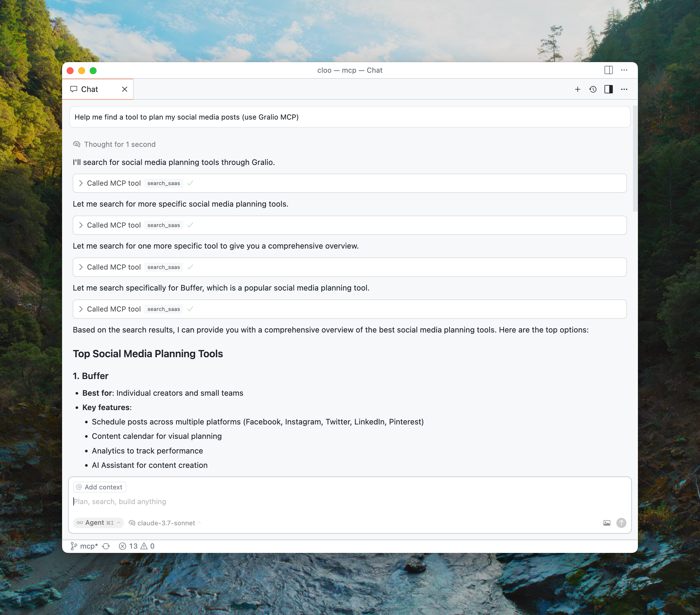Click the send arrow button
The image size is (700, 615).
621,523
